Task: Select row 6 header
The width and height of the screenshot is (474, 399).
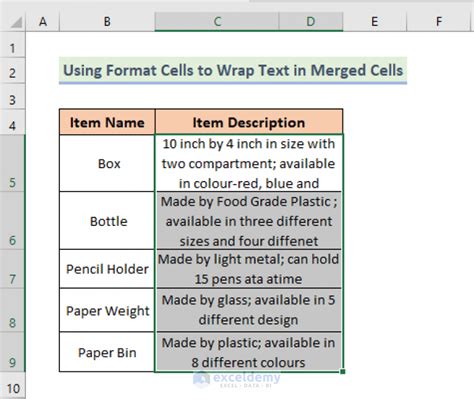Action: pyautogui.click(x=12, y=220)
